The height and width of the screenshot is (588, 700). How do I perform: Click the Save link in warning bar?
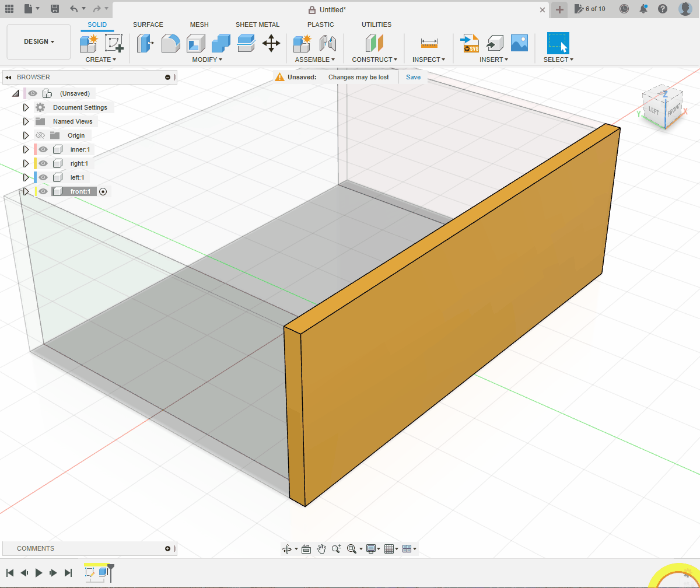pyautogui.click(x=413, y=77)
